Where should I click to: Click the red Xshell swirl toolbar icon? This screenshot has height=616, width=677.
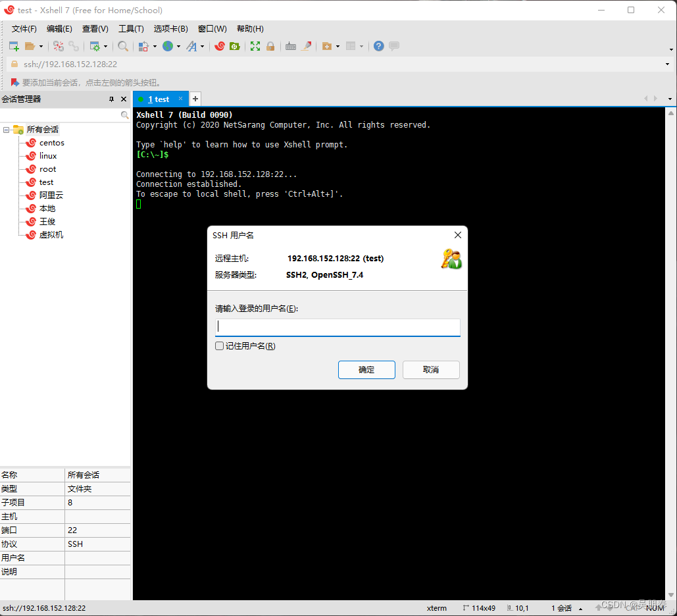(219, 46)
